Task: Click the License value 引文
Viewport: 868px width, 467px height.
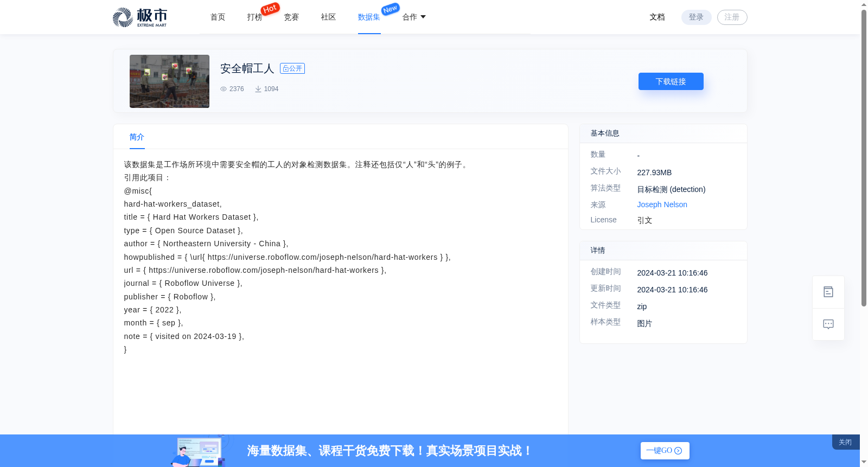Action: (x=645, y=220)
